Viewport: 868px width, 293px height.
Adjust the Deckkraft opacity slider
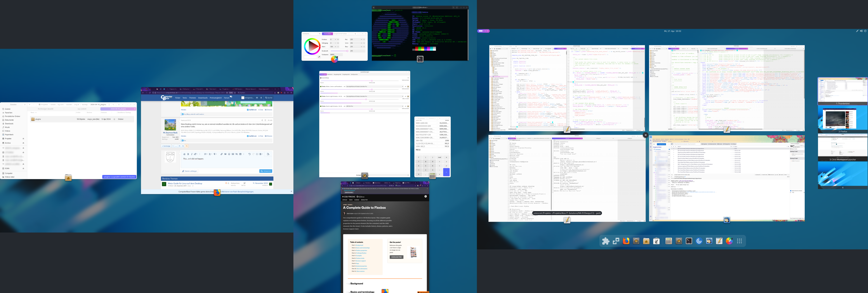(x=347, y=51)
